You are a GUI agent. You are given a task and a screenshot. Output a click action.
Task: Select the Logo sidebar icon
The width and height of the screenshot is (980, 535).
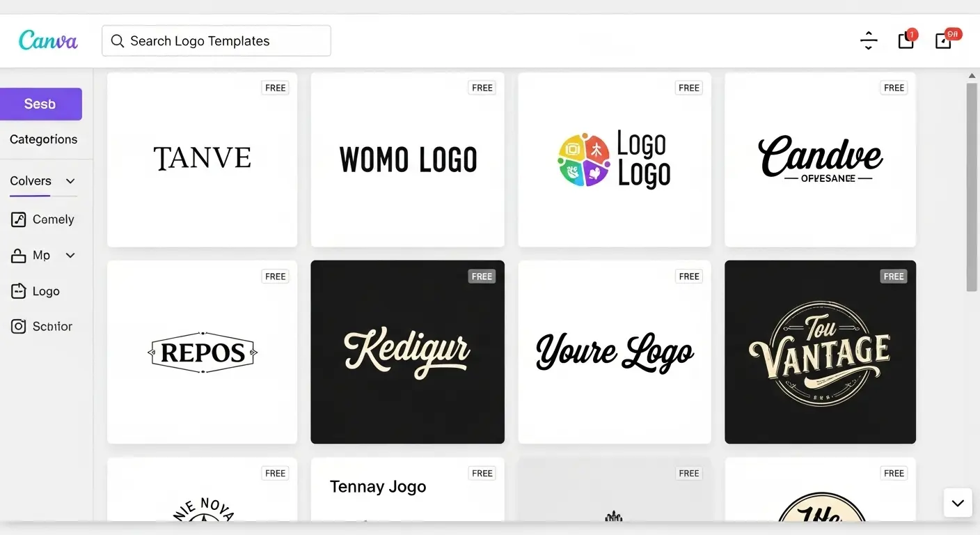[x=19, y=291]
